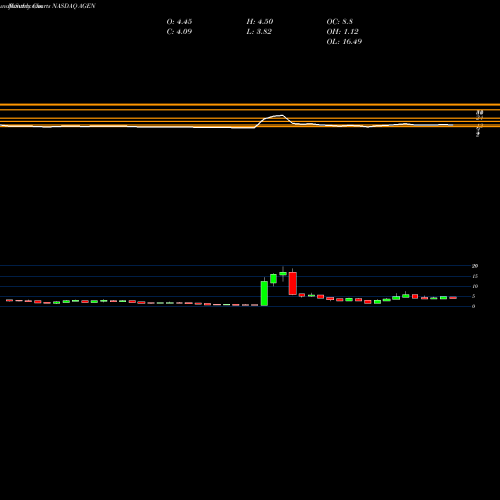Image resolution: width=500 pixels, height=500 pixels.
Task: Select the OL: 16.49 value
Action: (344, 42)
